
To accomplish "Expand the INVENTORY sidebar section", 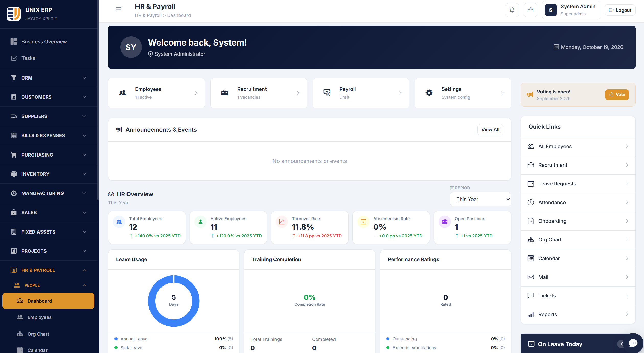I will click(49, 174).
